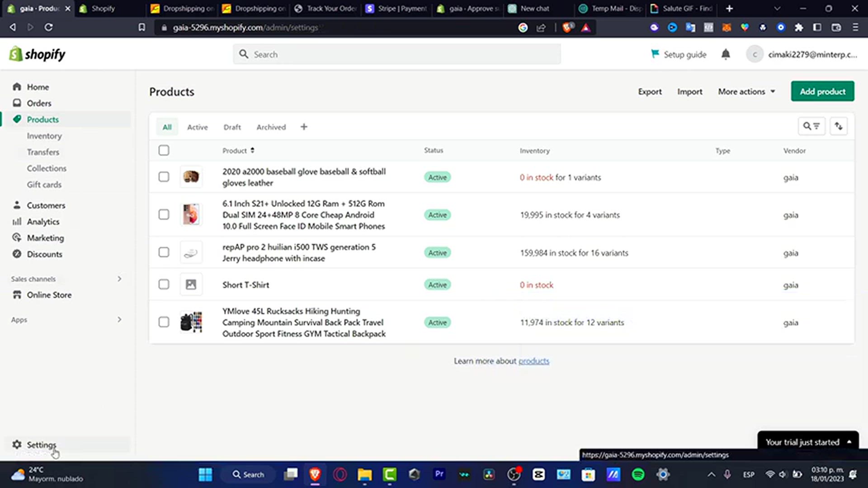Open search and filter products icon
The image size is (868, 488).
[x=811, y=127]
